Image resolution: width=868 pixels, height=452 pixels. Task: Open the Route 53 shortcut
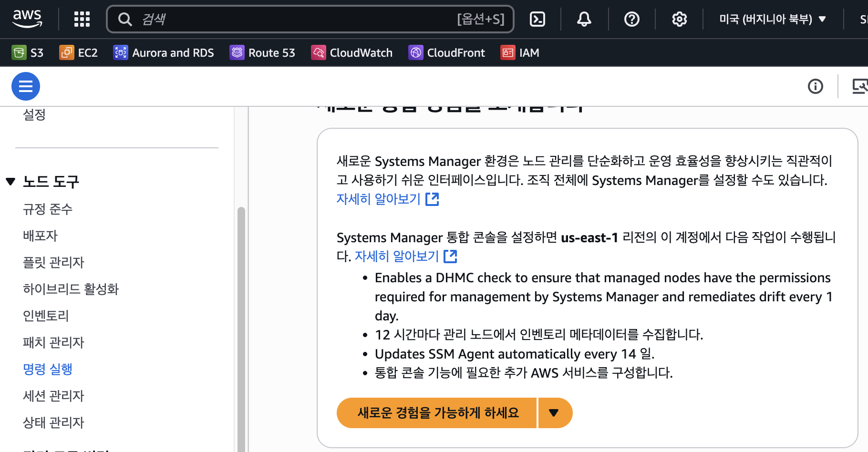[262, 52]
